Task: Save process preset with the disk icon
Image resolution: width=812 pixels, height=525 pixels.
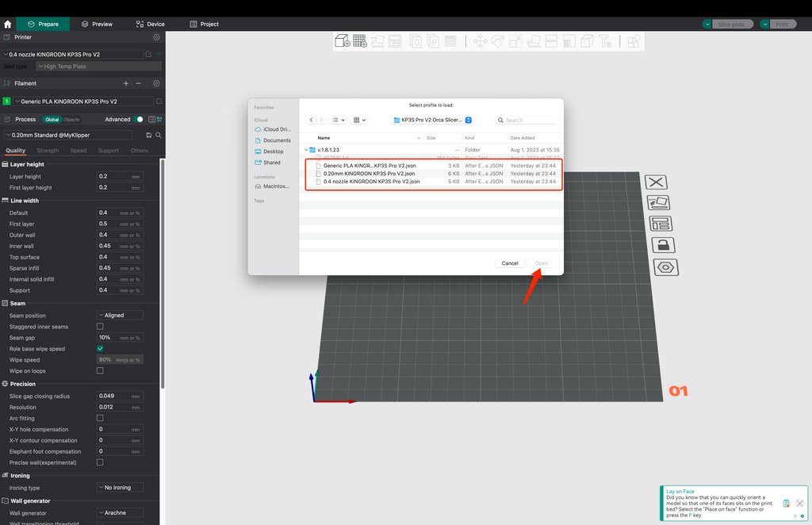Action: pos(148,136)
